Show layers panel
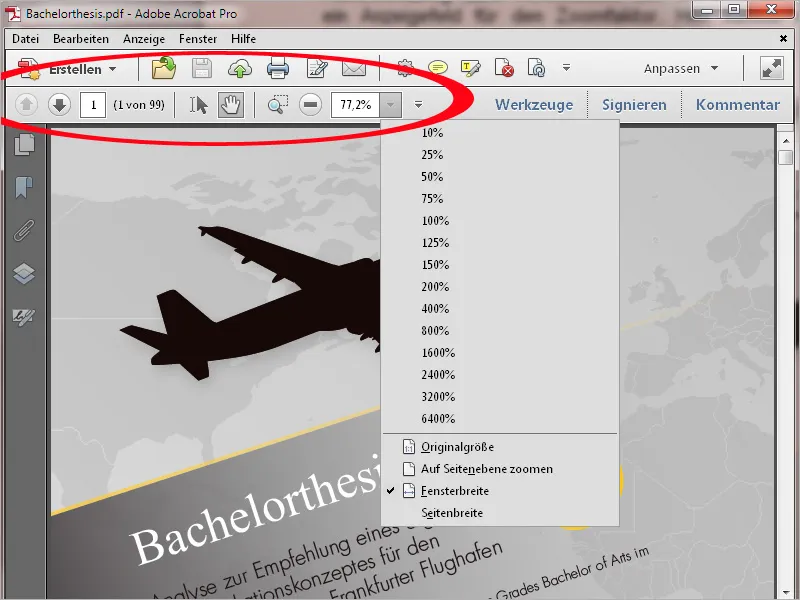This screenshot has width=800, height=600. tap(24, 274)
